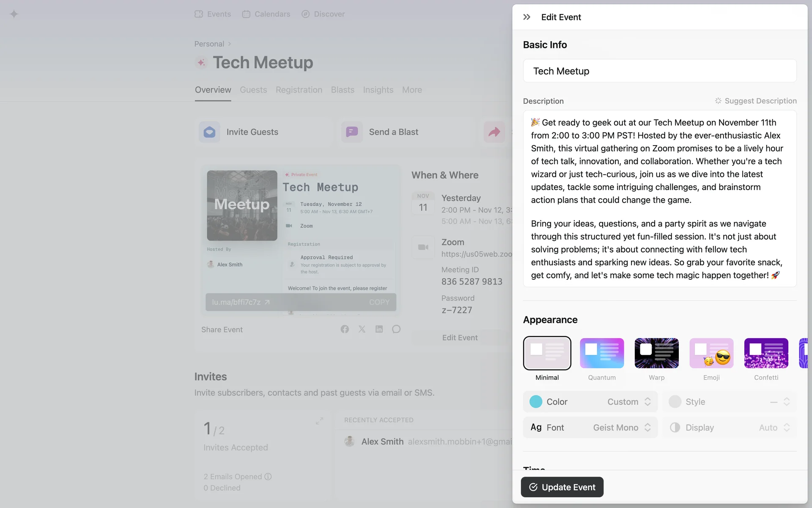Click the event name input field
Viewport: 812px width, 508px height.
659,71
